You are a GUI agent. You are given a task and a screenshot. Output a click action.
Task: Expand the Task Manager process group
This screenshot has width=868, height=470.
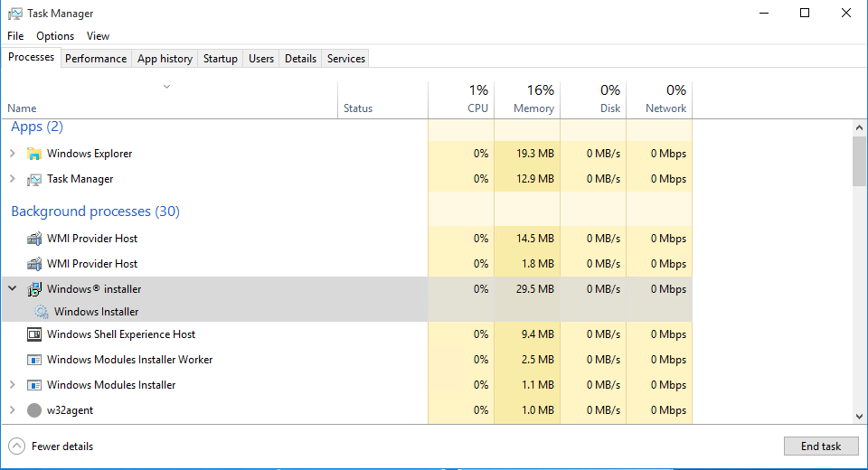[12, 179]
